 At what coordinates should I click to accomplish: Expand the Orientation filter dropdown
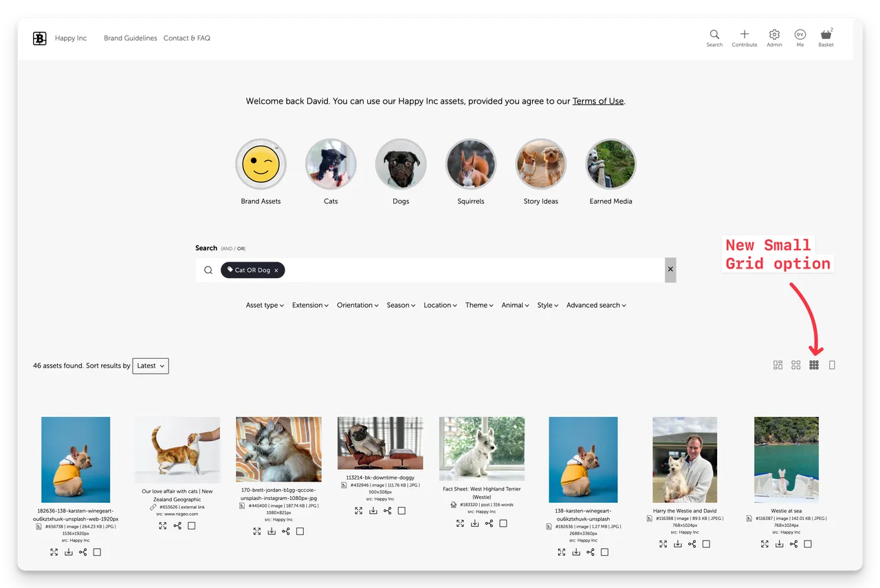pos(357,305)
